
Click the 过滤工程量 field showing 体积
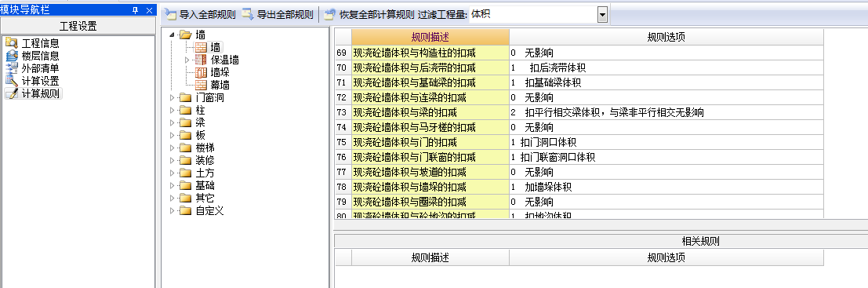[x=533, y=15]
